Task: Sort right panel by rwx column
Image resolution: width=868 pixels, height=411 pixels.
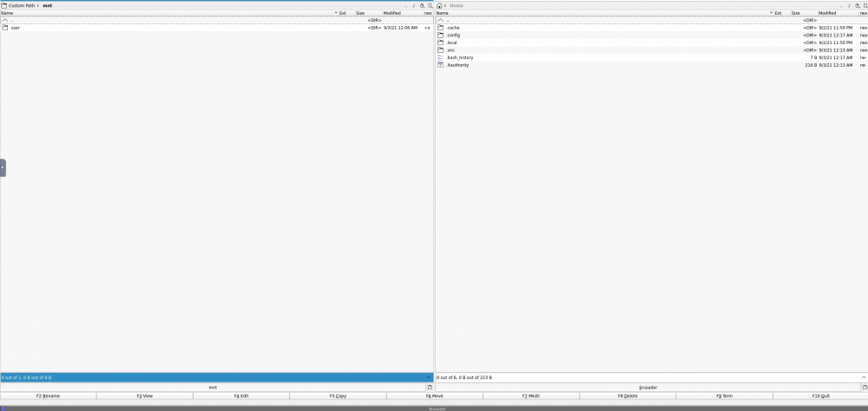Action: pyautogui.click(x=863, y=13)
